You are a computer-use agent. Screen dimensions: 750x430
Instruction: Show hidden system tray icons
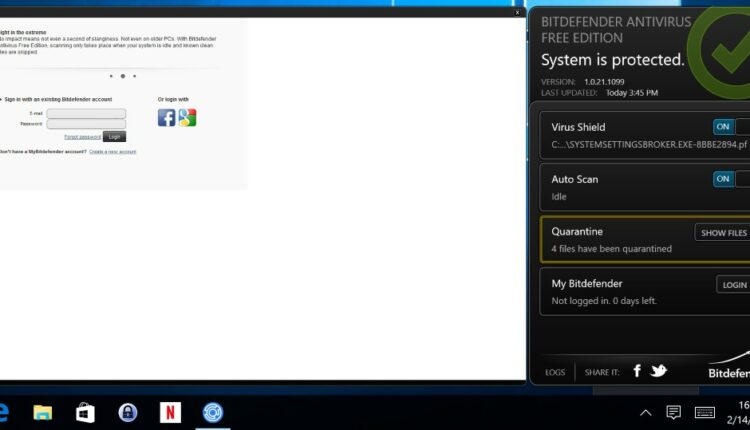tap(646, 413)
